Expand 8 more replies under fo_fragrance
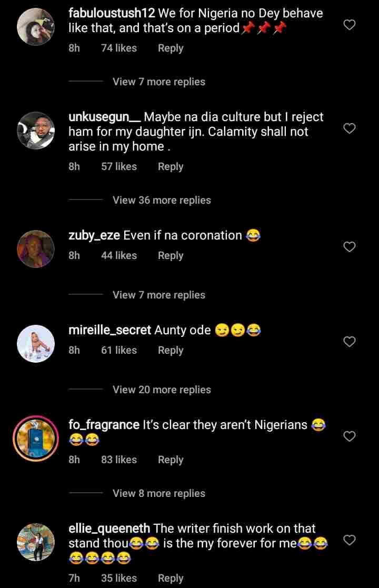The height and width of the screenshot is (588, 379). point(158,493)
